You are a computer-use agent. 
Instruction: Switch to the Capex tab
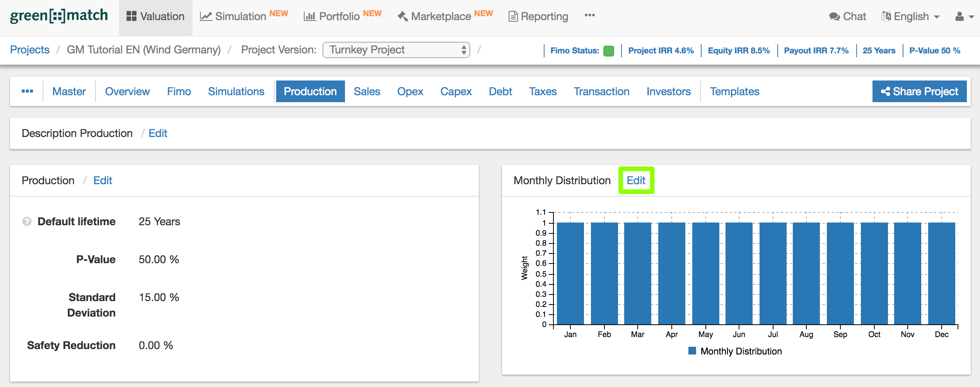pos(456,91)
